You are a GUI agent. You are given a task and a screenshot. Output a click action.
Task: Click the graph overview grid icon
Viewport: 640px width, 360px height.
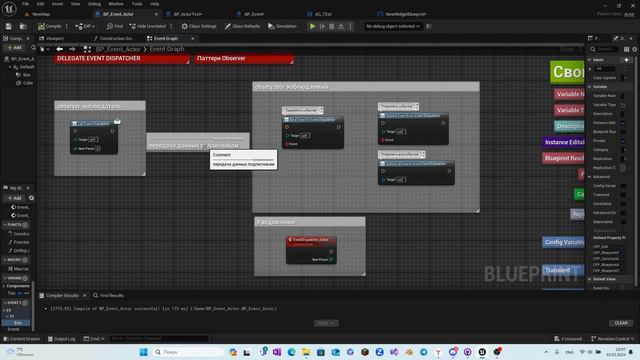(x=87, y=49)
